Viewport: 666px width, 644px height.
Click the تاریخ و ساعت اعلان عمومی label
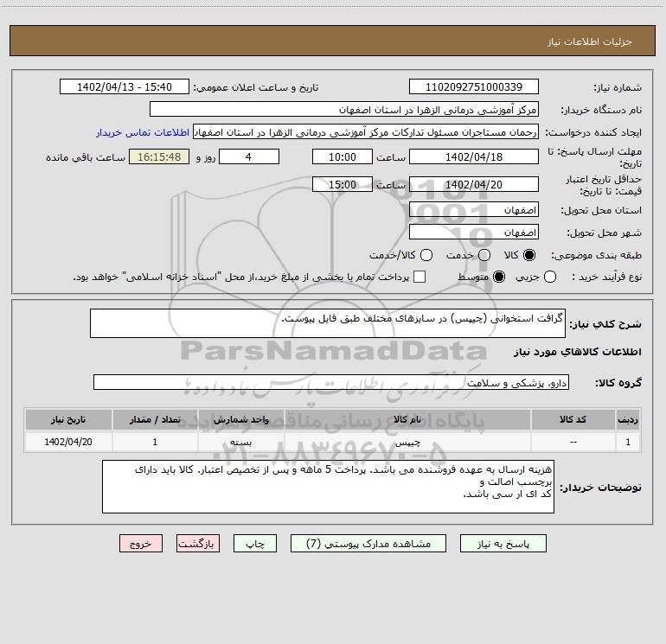pos(256,87)
